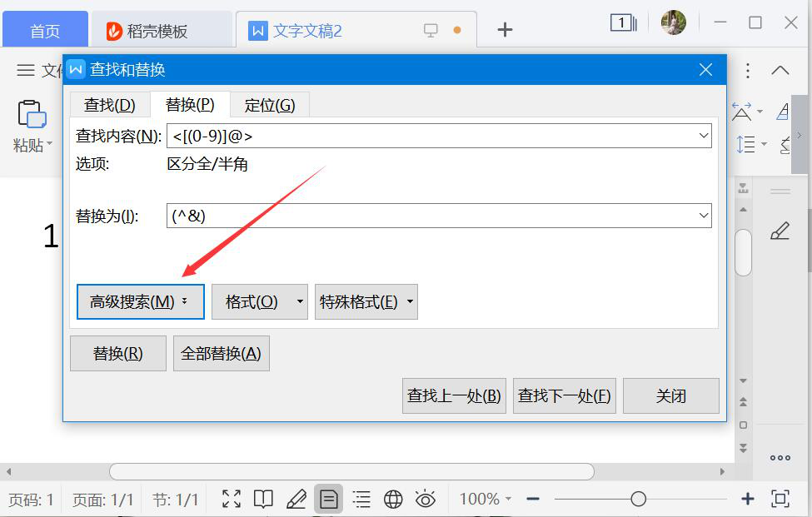Click the 全部替换(A) button

coord(222,354)
